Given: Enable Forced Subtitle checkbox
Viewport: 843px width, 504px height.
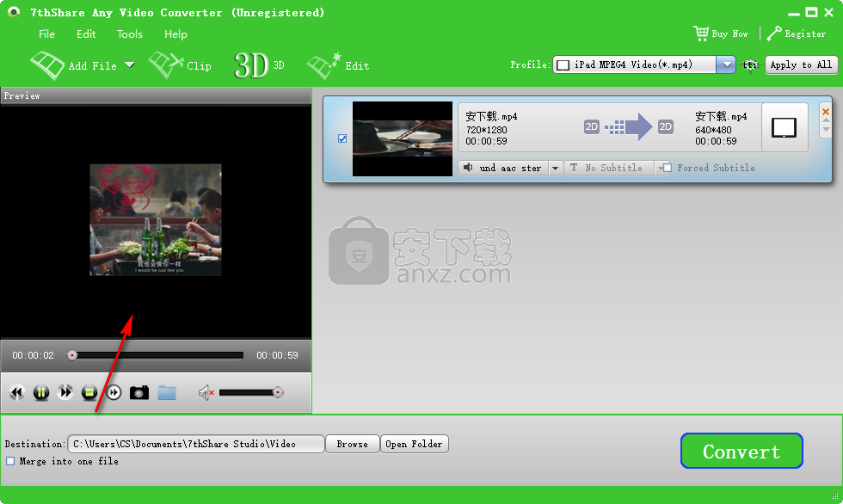Looking at the screenshot, I should click(668, 169).
